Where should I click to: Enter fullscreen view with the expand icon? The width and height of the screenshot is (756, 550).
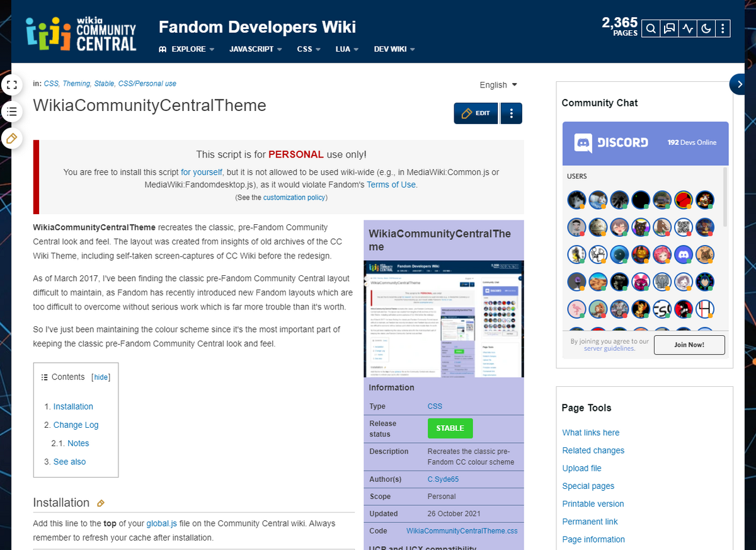coord(11,84)
